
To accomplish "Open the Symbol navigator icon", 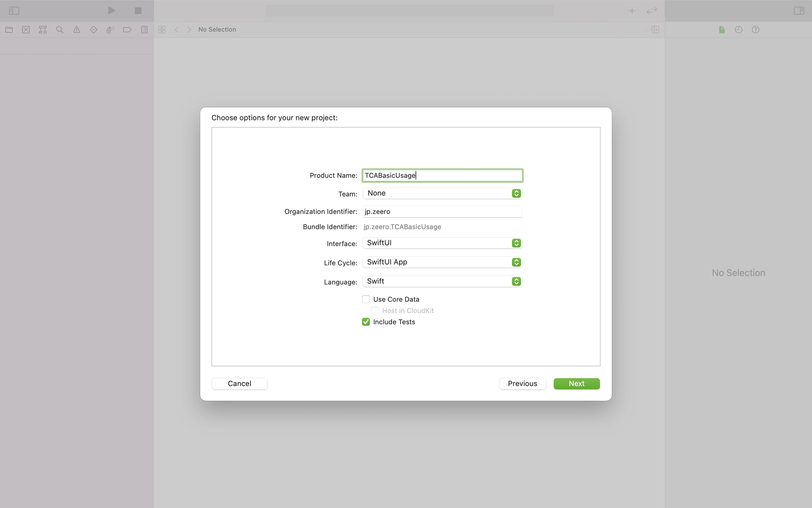I will click(x=43, y=30).
